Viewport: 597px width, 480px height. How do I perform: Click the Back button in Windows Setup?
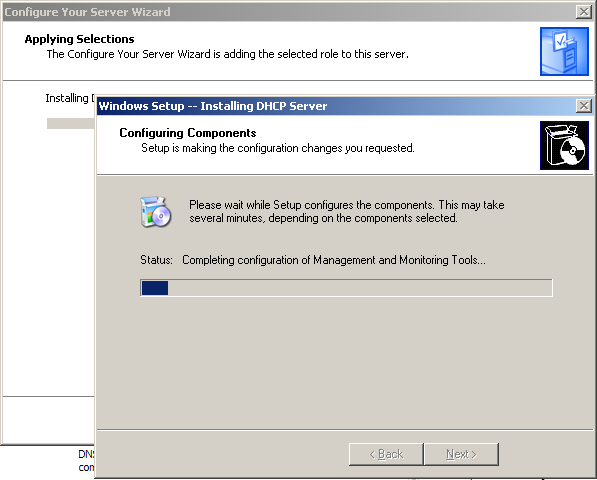point(386,454)
